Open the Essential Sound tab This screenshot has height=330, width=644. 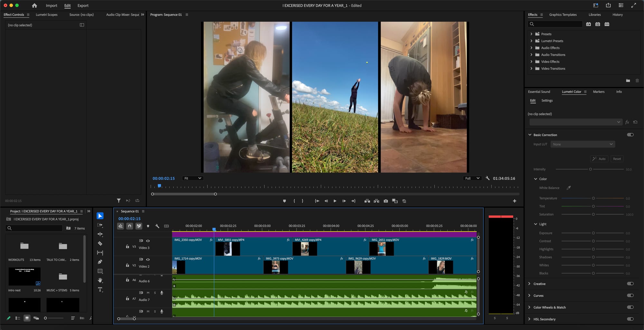pos(539,92)
